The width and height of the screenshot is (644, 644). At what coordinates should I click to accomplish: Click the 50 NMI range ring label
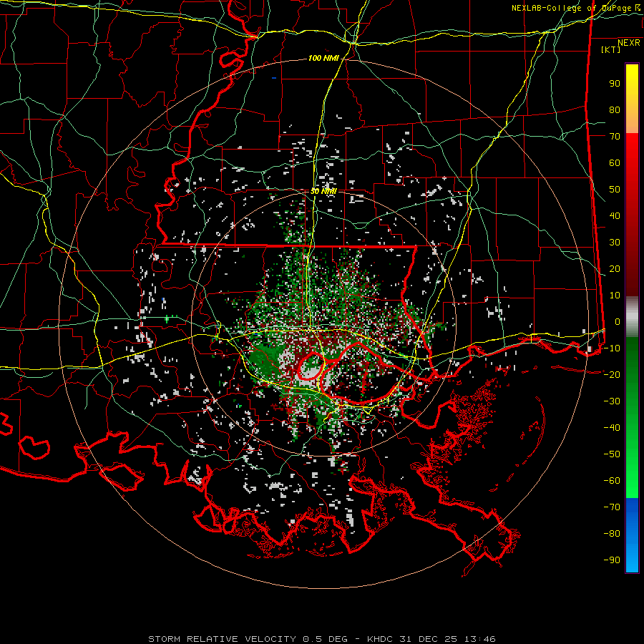pyautogui.click(x=323, y=191)
